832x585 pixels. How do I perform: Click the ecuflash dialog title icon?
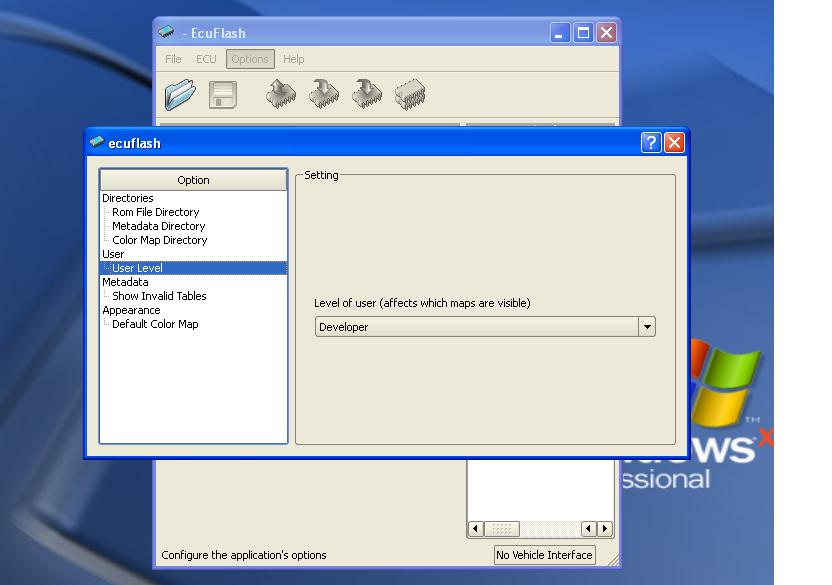tap(97, 142)
